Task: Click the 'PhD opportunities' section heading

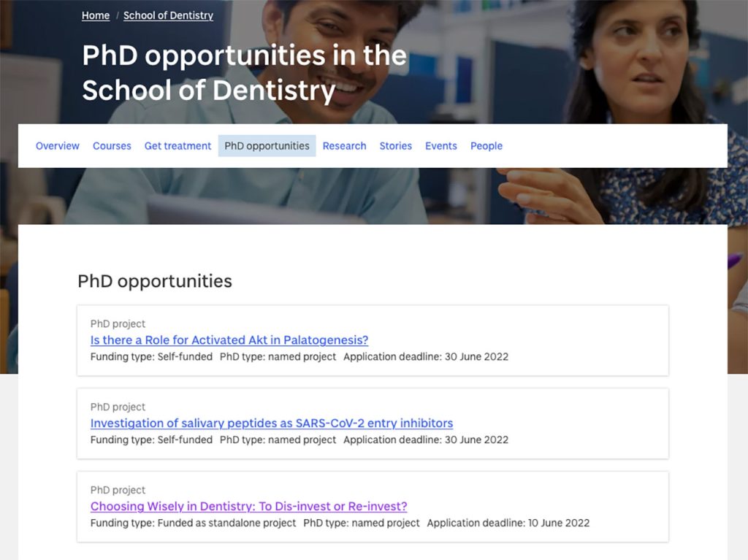Action: click(x=155, y=281)
